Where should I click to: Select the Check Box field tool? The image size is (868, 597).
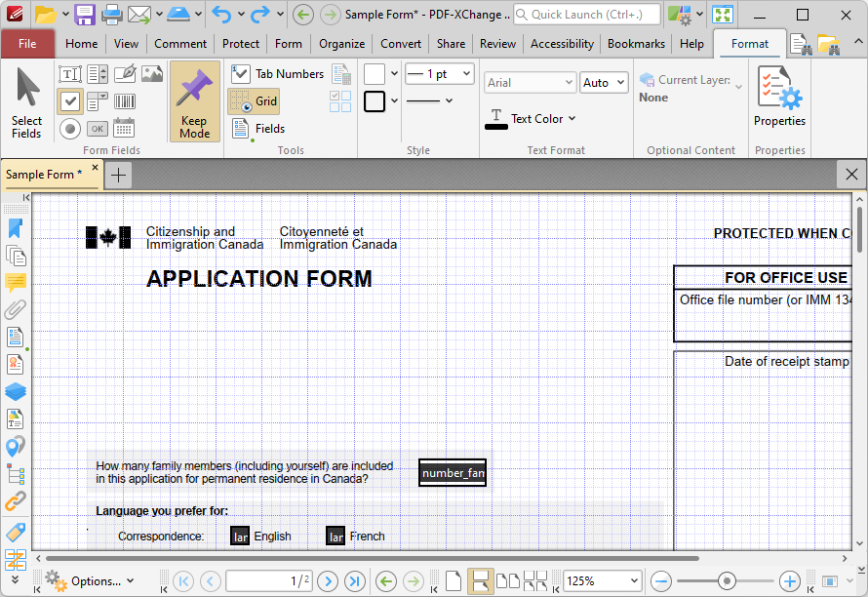(70, 101)
